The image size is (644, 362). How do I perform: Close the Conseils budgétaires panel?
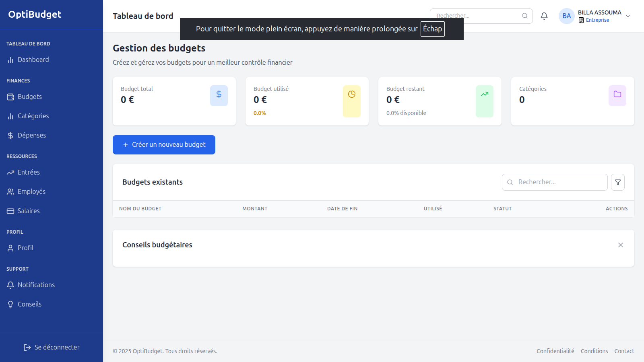tap(621, 245)
